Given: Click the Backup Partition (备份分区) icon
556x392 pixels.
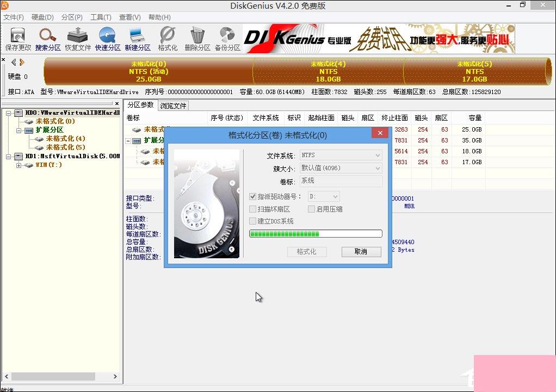Looking at the screenshot, I should click(227, 39).
